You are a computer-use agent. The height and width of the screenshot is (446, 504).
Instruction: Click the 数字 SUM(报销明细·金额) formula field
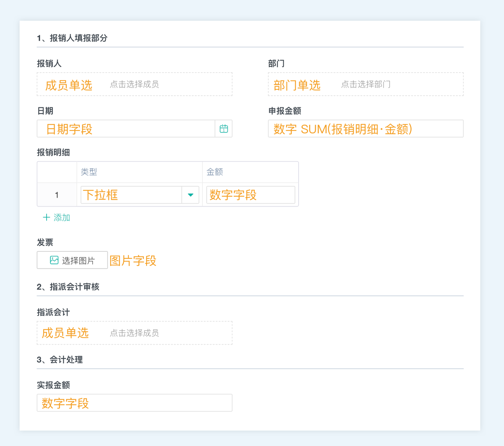pos(365,129)
